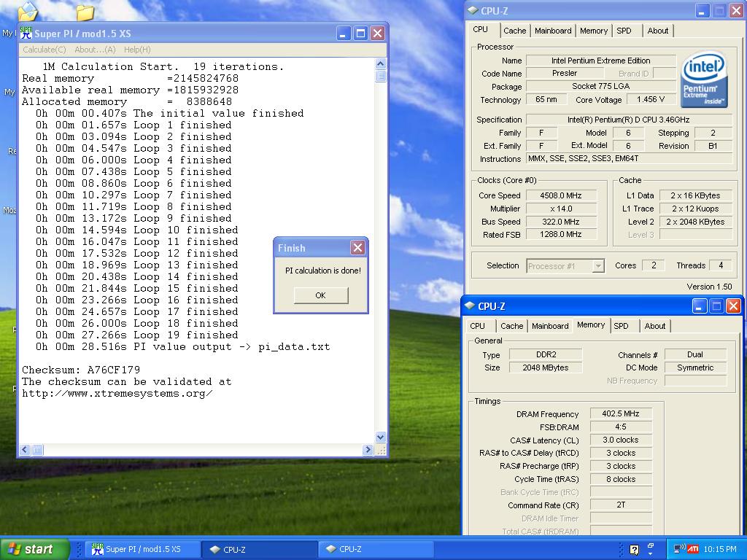Close the Super PI window
This screenshot has width=747, height=560.
pos(377,34)
